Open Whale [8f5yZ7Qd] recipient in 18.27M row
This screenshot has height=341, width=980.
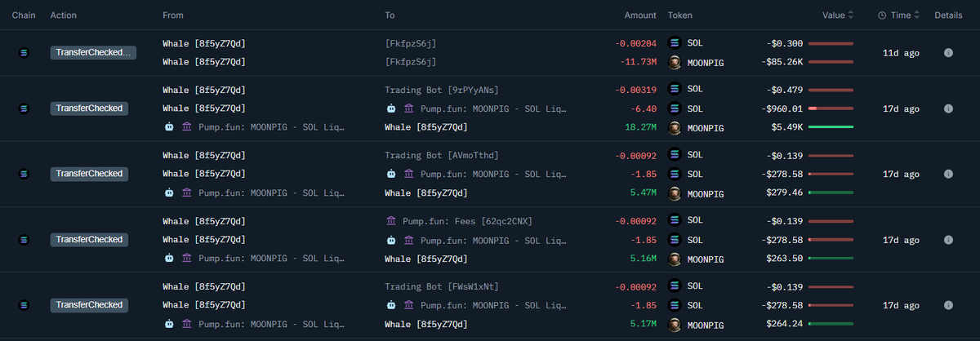pos(426,127)
